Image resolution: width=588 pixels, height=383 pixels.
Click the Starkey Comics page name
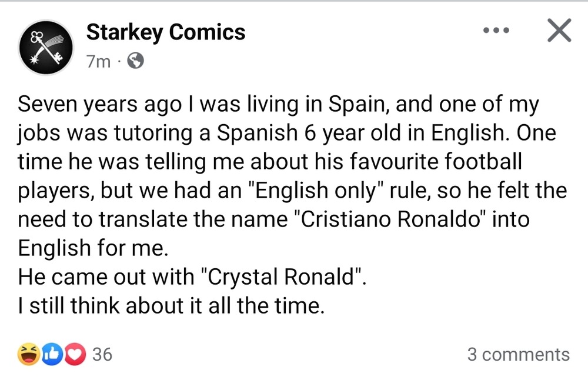point(166,32)
